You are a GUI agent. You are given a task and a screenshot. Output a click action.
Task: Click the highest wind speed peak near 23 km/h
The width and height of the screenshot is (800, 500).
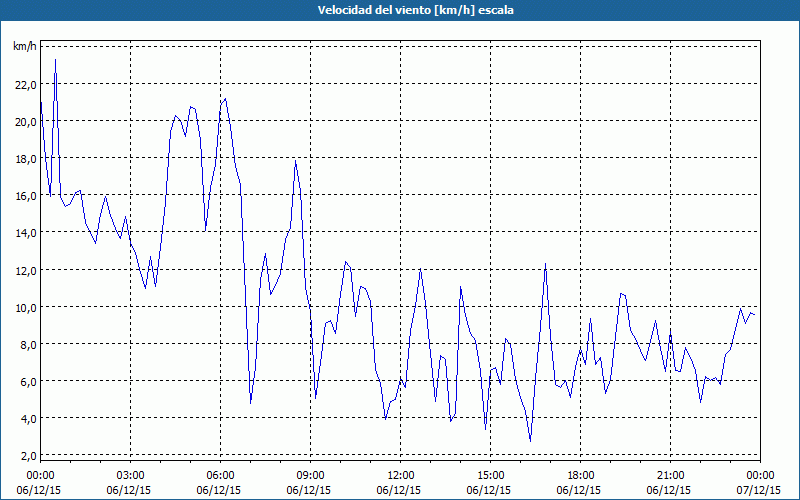[55, 60]
